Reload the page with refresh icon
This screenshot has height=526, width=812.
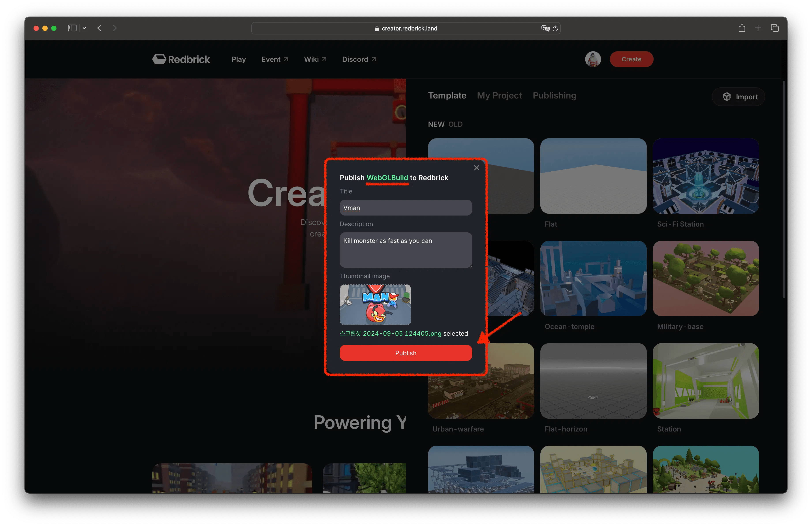pos(555,28)
